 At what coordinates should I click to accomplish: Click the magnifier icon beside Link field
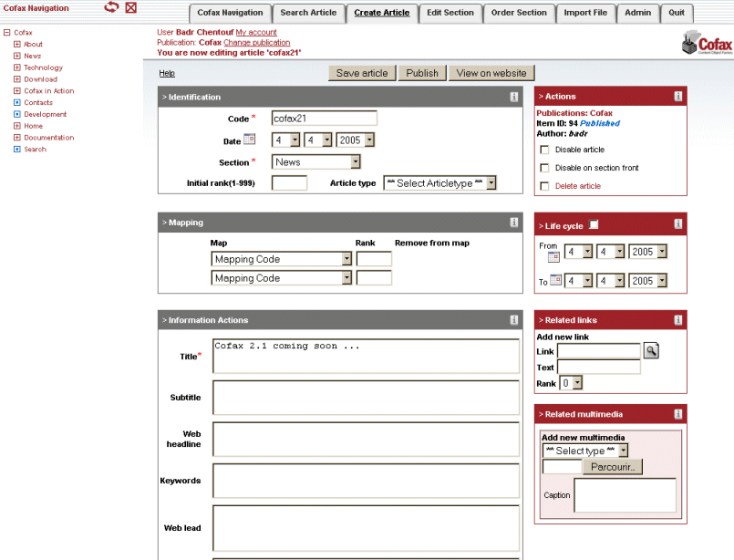coord(651,351)
